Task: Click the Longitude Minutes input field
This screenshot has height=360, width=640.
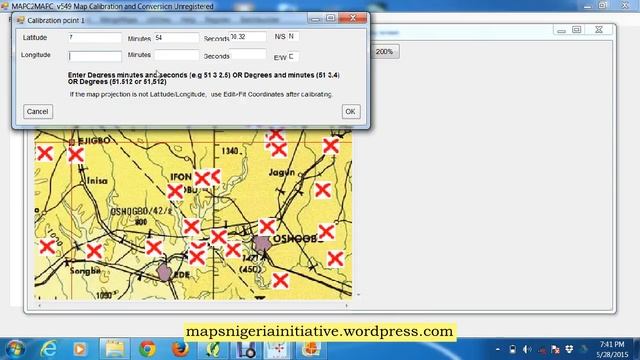Action: click(177, 55)
